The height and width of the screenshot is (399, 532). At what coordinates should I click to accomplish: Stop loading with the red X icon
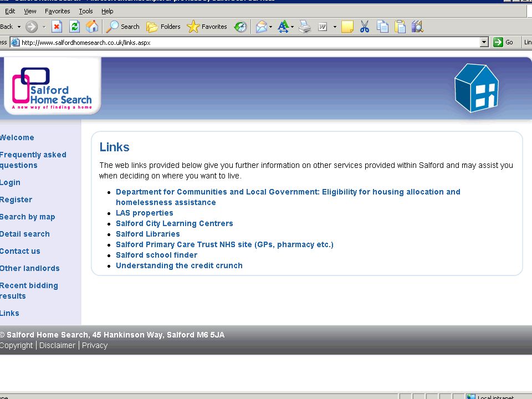tap(57, 27)
